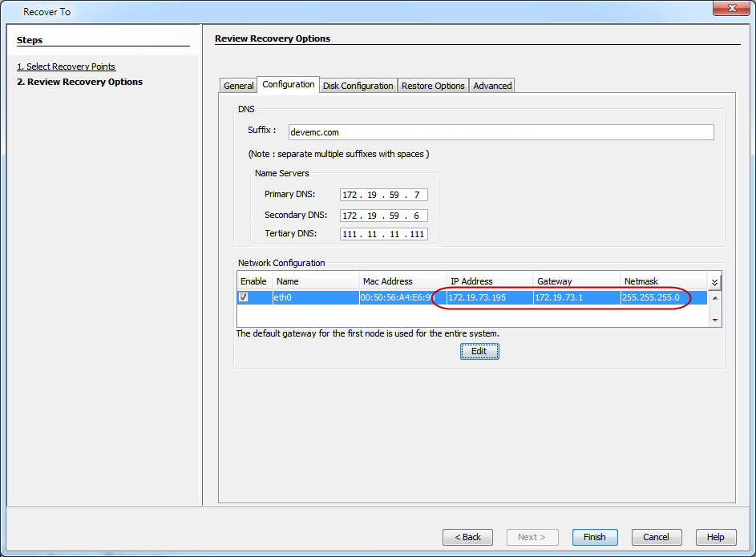Image resolution: width=756 pixels, height=557 pixels.
Task: Switch to the General tab
Action: point(239,86)
